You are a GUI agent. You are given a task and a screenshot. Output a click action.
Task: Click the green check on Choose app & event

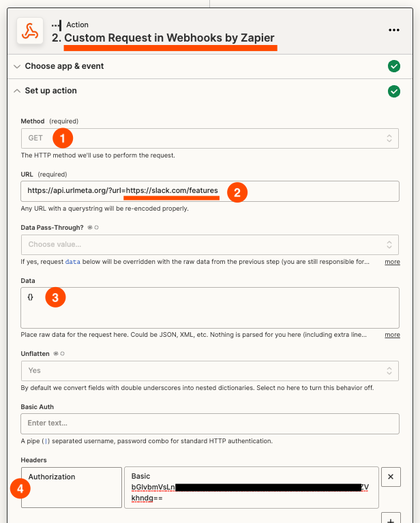pyautogui.click(x=394, y=66)
